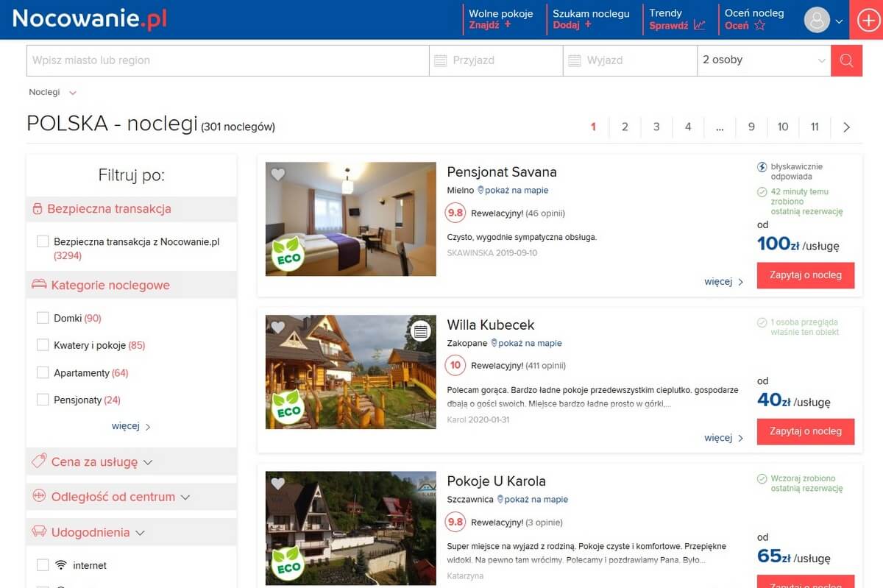Screen dimensions: 883x588
Task: Click the red plus add-listing icon
Action: (x=868, y=20)
